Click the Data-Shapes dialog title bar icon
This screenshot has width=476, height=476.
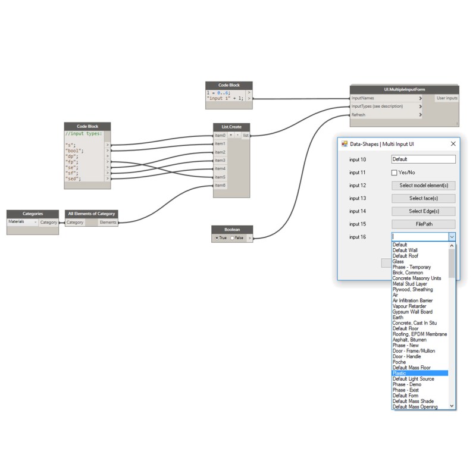coord(344,143)
